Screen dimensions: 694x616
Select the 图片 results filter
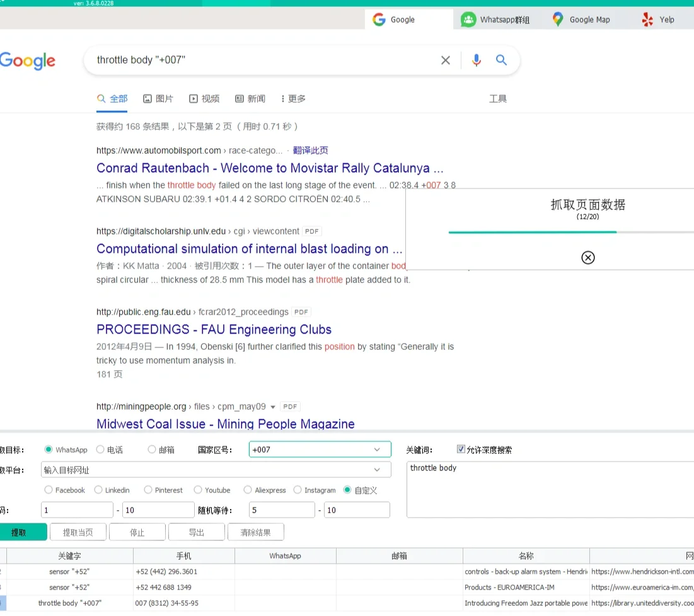tap(158, 99)
